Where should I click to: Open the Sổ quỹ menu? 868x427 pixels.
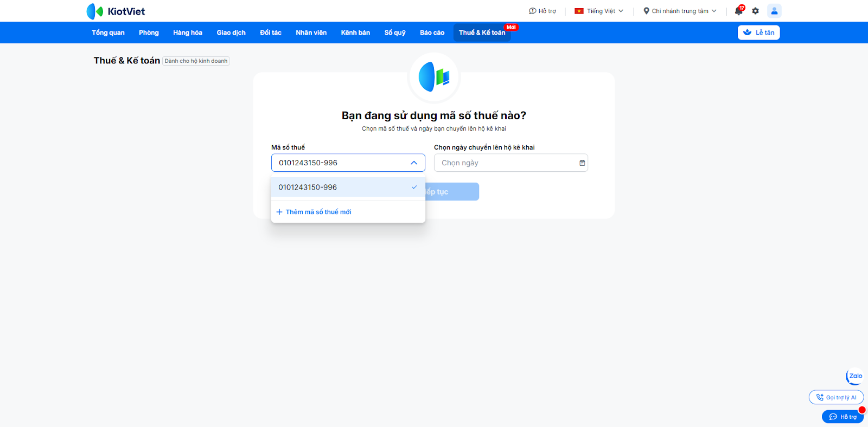pyautogui.click(x=395, y=33)
